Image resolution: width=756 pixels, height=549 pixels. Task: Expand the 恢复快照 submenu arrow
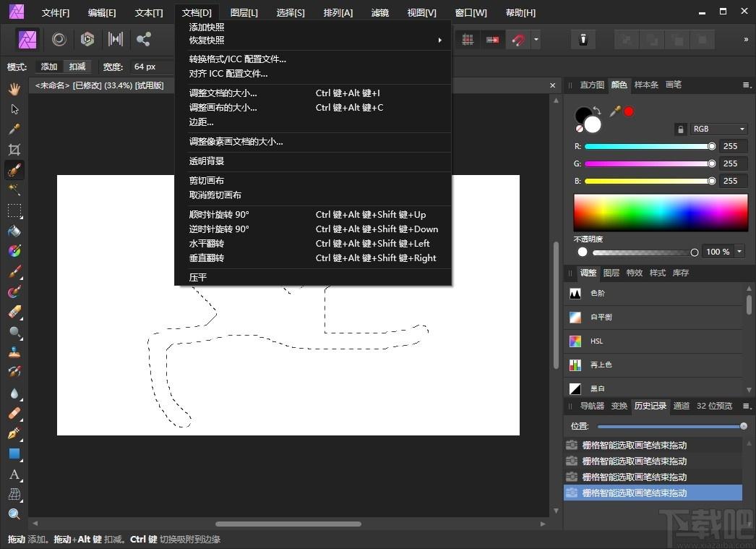(x=439, y=41)
